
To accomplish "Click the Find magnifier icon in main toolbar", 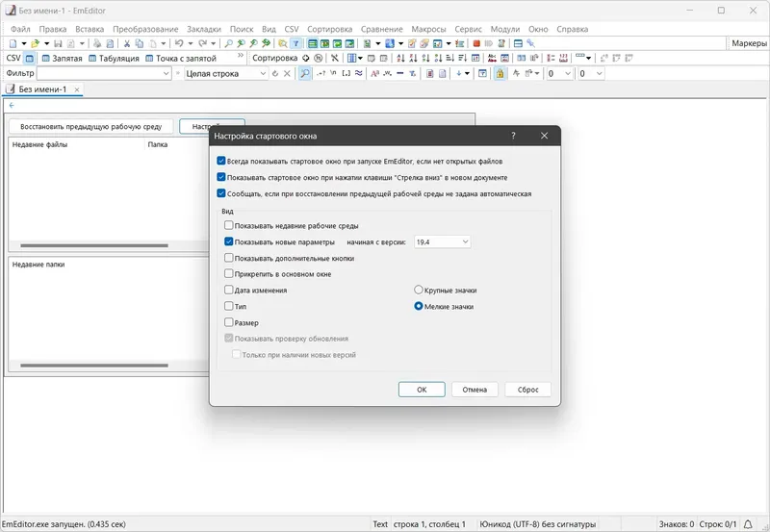I will 228,43.
